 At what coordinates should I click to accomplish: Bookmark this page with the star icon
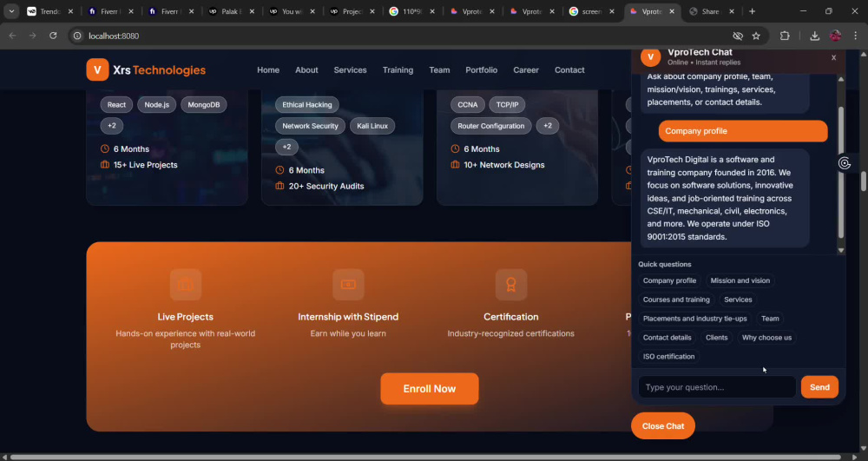[x=756, y=36]
